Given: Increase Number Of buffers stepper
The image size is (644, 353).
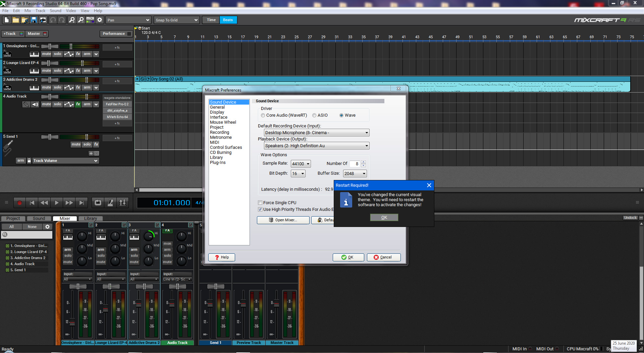Looking at the screenshot, I should 363,162.
